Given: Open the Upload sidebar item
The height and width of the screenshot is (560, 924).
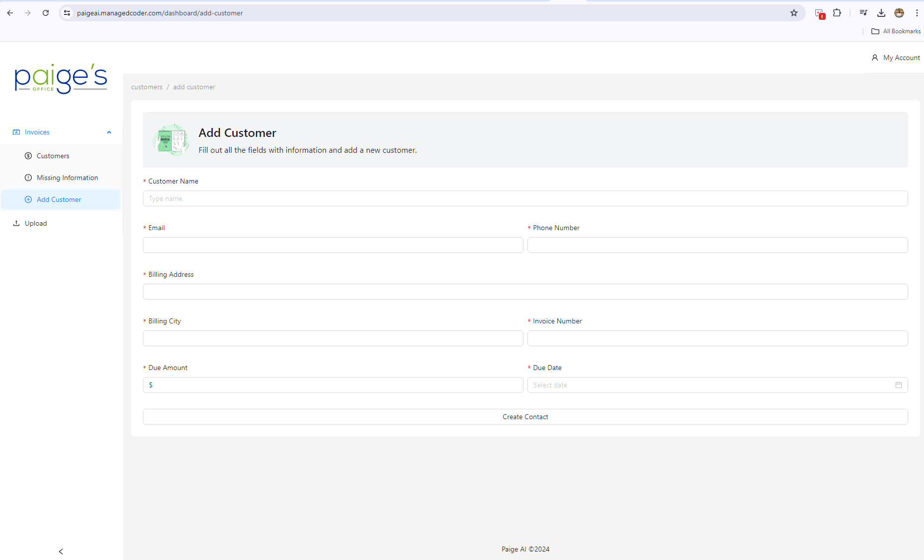Looking at the screenshot, I should tap(36, 223).
